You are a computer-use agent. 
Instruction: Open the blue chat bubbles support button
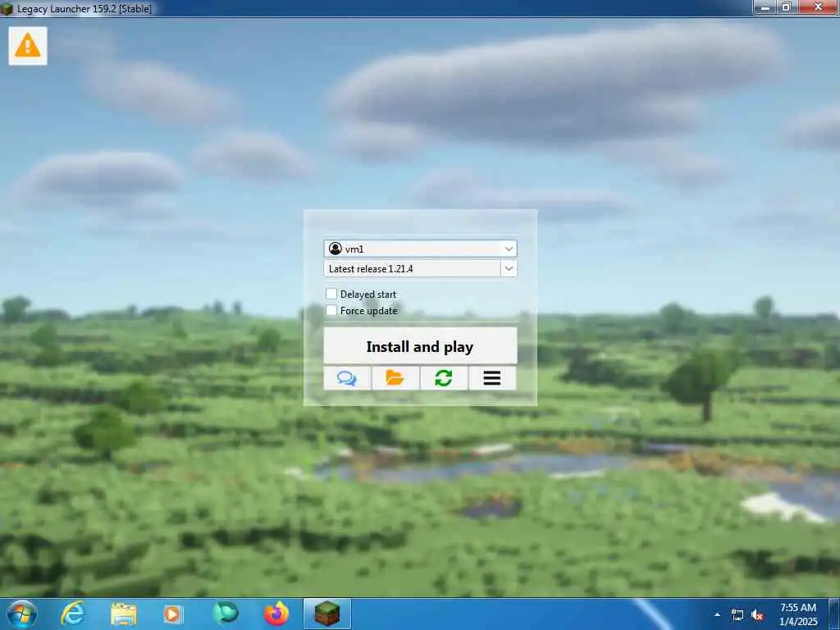[x=347, y=378]
